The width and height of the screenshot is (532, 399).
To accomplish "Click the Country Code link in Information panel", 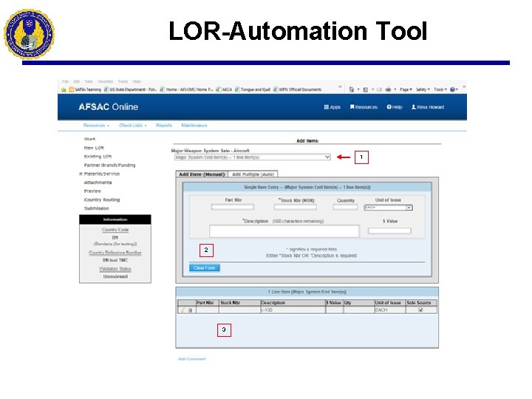I will [x=115, y=230].
